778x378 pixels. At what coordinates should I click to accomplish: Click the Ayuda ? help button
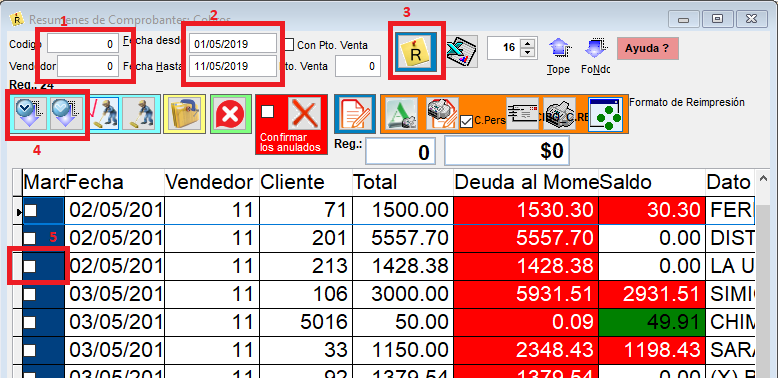tap(648, 49)
